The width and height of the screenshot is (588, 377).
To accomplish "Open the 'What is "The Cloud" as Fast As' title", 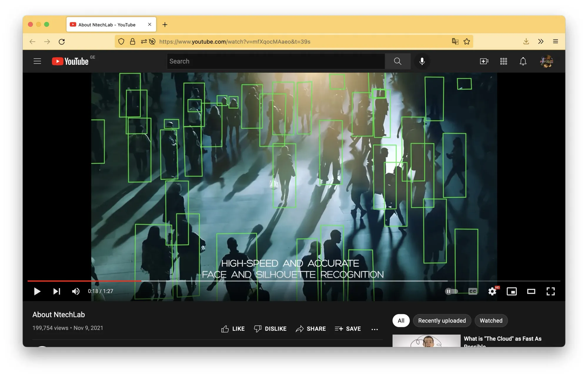I will click(502, 339).
